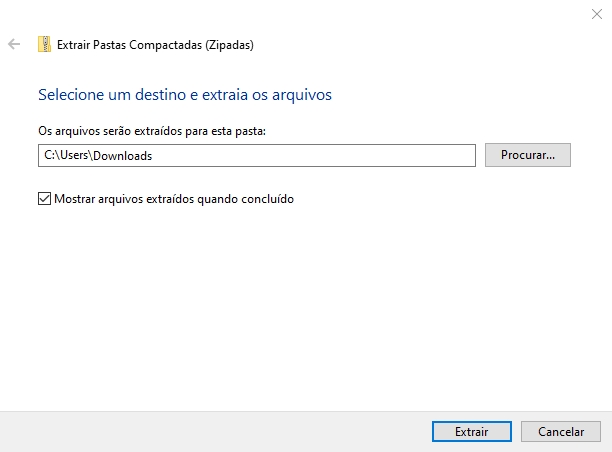This screenshot has height=452, width=612.
Task: Click the back arrow icon
Action: (14, 44)
